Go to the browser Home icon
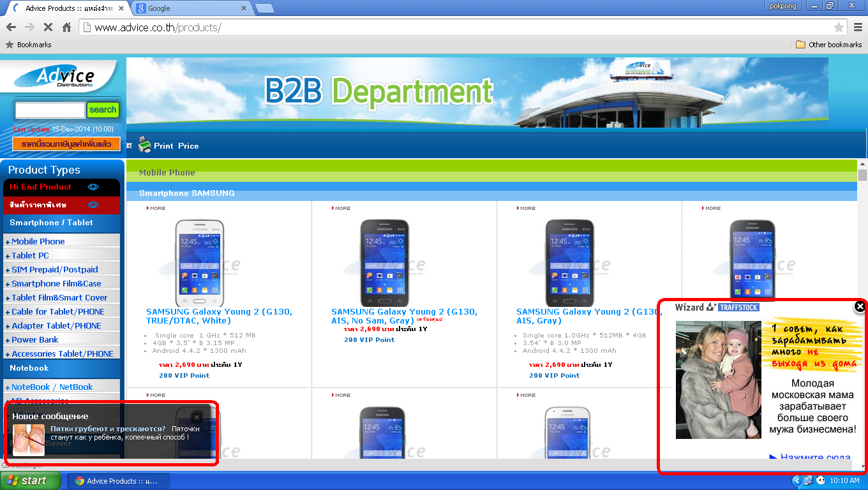The height and width of the screenshot is (490, 868). pyautogui.click(x=66, y=27)
